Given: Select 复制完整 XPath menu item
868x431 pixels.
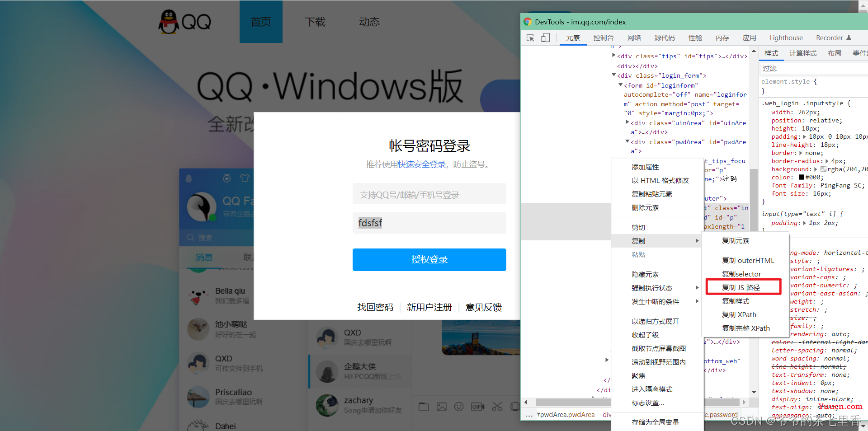Looking at the screenshot, I should 745,328.
